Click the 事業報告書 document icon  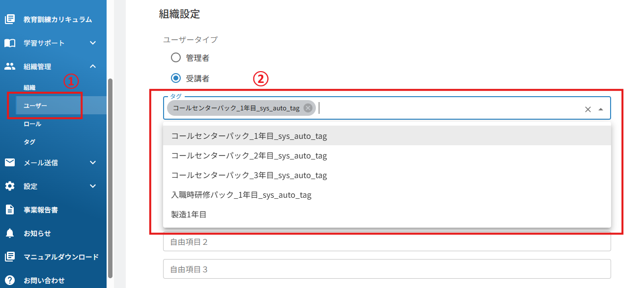pos(10,209)
